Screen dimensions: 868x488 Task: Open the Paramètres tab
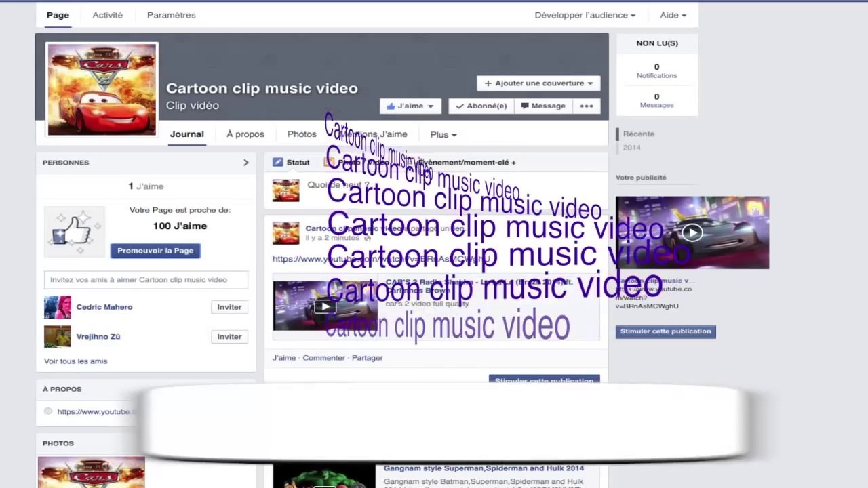(x=171, y=15)
